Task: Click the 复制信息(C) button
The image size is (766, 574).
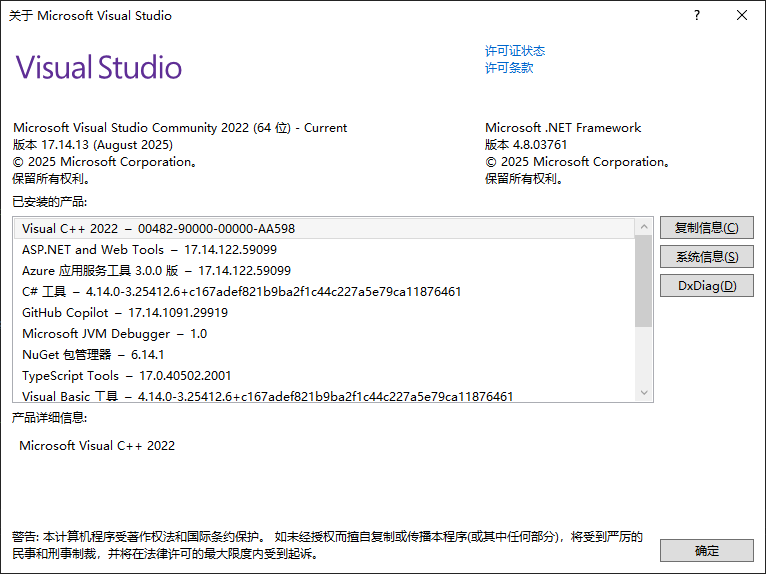Action: [x=706, y=228]
